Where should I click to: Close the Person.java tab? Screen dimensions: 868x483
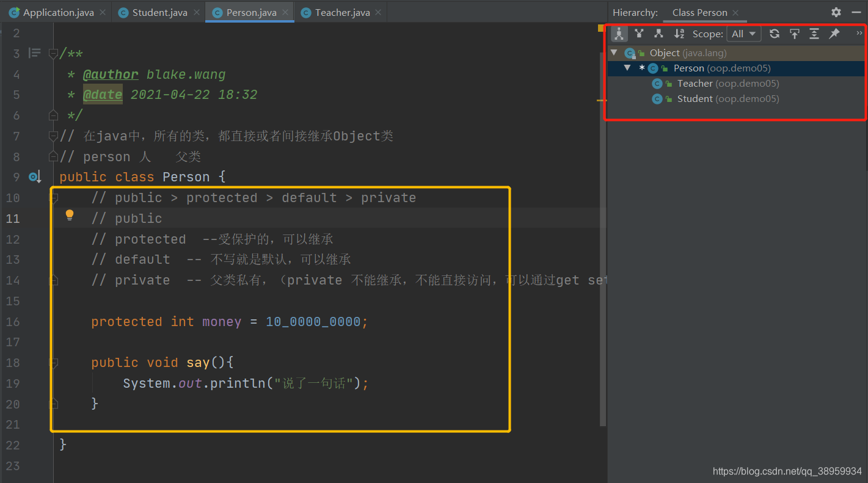[x=285, y=12]
